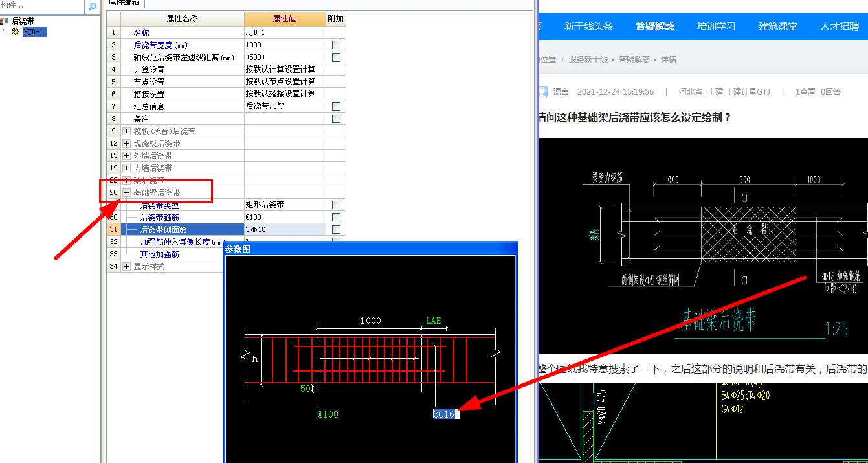Viewport: 868px width, 463px height.
Task: Collapse the 基础梁后浇带 group
Action: (127, 193)
